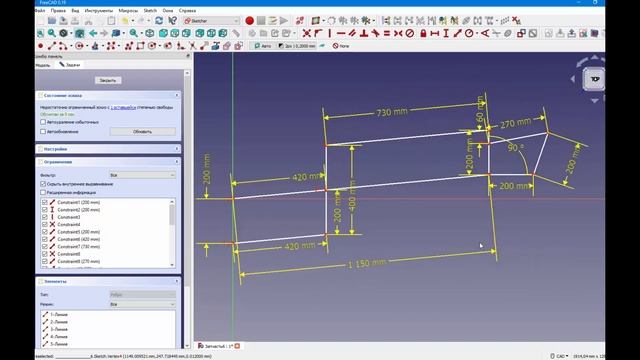Screen dimensions: 640x360
Task: Collapse the Ограничения section
Action: 177,162
